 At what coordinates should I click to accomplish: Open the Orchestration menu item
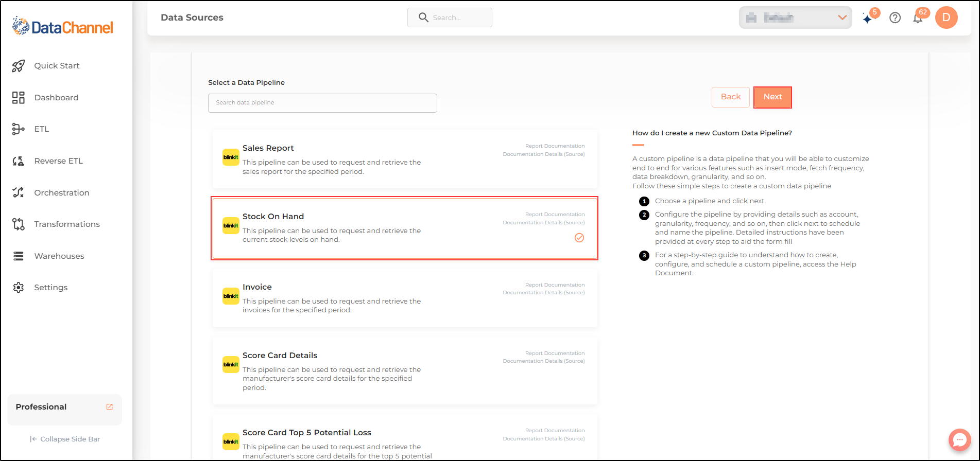click(x=61, y=193)
